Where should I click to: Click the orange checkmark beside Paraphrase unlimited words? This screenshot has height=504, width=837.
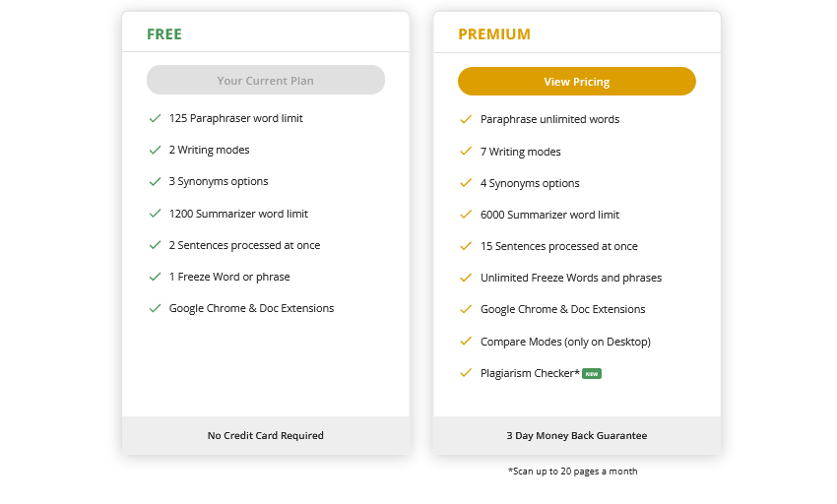[x=466, y=119]
